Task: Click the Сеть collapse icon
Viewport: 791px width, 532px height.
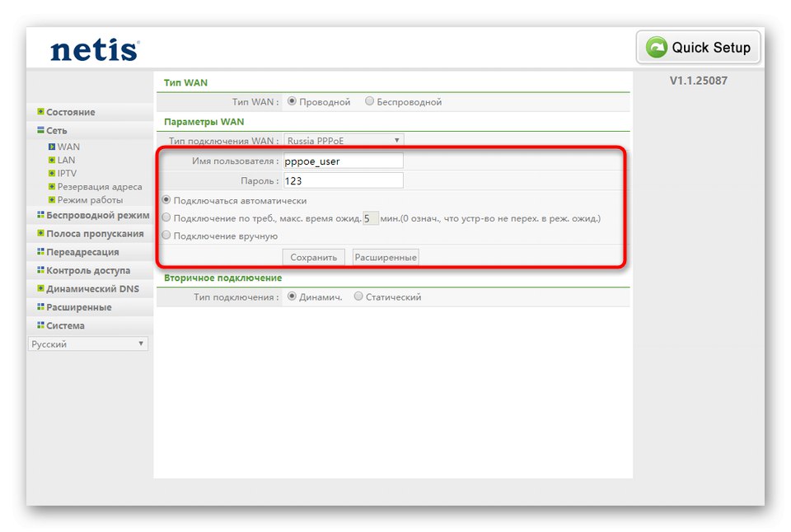Action: pos(40,130)
